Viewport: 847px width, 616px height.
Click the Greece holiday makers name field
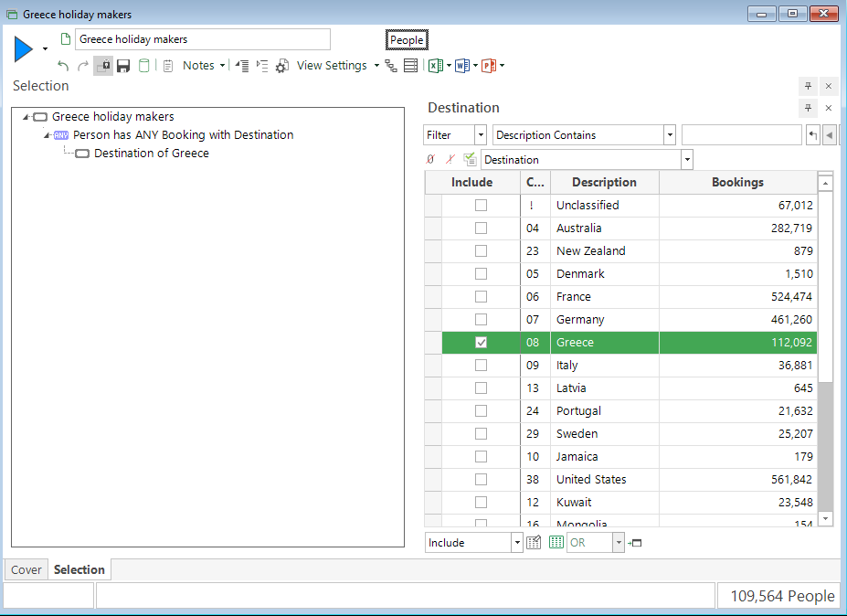(203, 39)
